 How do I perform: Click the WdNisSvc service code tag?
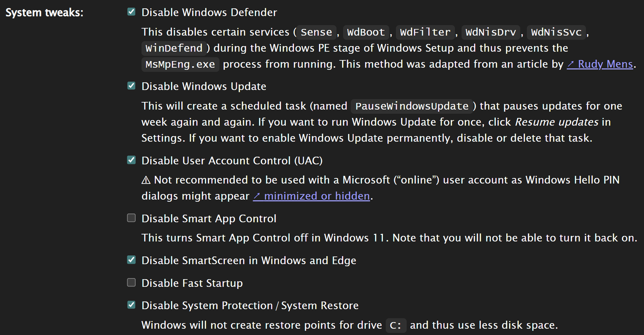click(x=556, y=32)
